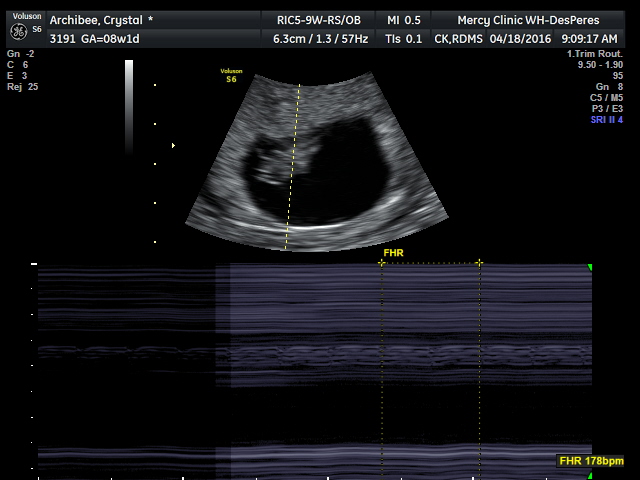
Task: Click the Rej 25 setting
Action: pos(22,87)
